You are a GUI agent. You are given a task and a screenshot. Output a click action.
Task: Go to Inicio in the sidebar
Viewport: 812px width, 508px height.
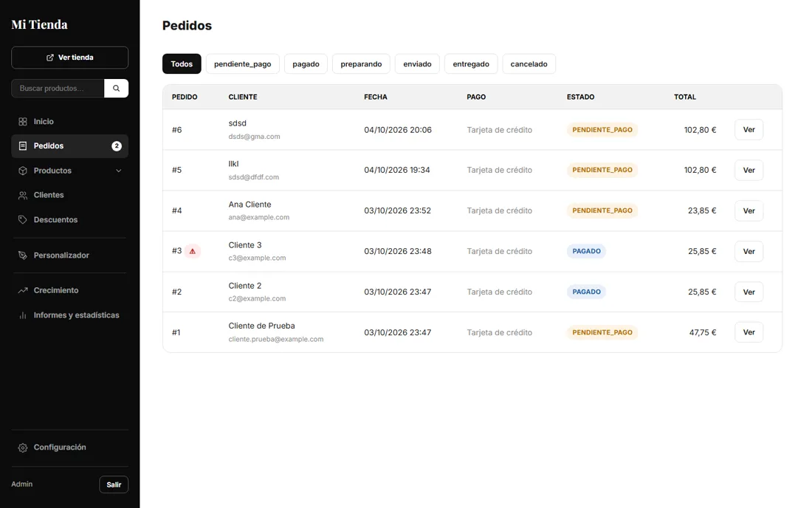(x=70, y=122)
